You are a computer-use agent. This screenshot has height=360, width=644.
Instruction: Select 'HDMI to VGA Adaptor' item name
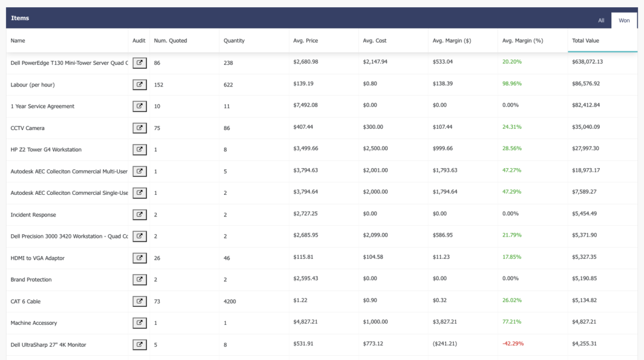[38, 258]
